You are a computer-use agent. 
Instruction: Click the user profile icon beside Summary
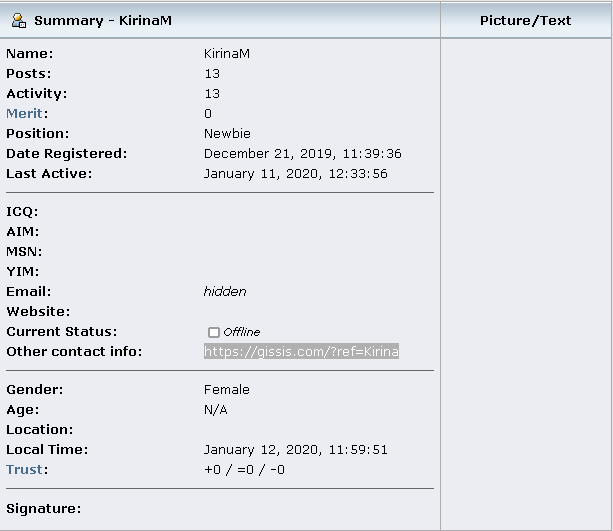[18, 20]
